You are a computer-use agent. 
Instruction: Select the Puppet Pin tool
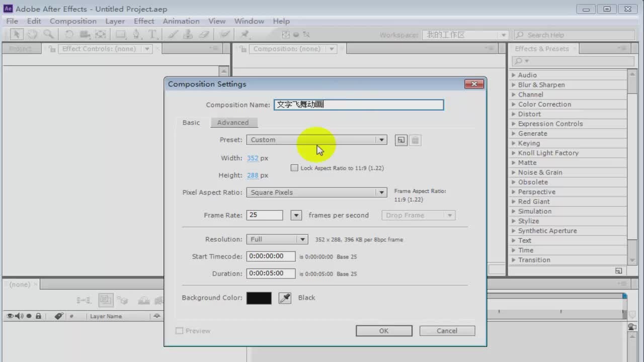click(245, 34)
